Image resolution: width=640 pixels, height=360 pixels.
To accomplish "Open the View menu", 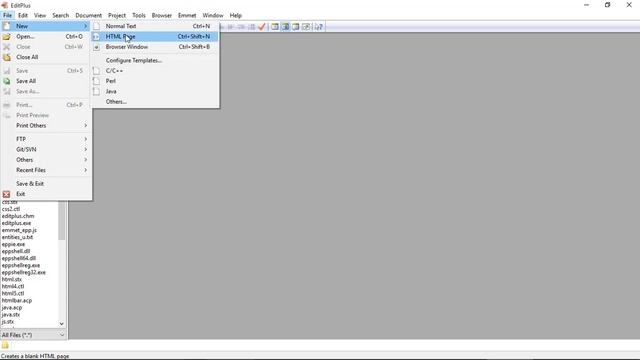I will 40,16.
